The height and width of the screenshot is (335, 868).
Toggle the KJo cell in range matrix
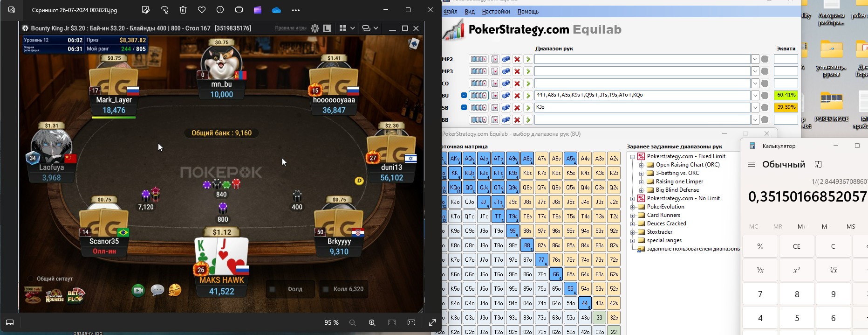[x=455, y=202]
